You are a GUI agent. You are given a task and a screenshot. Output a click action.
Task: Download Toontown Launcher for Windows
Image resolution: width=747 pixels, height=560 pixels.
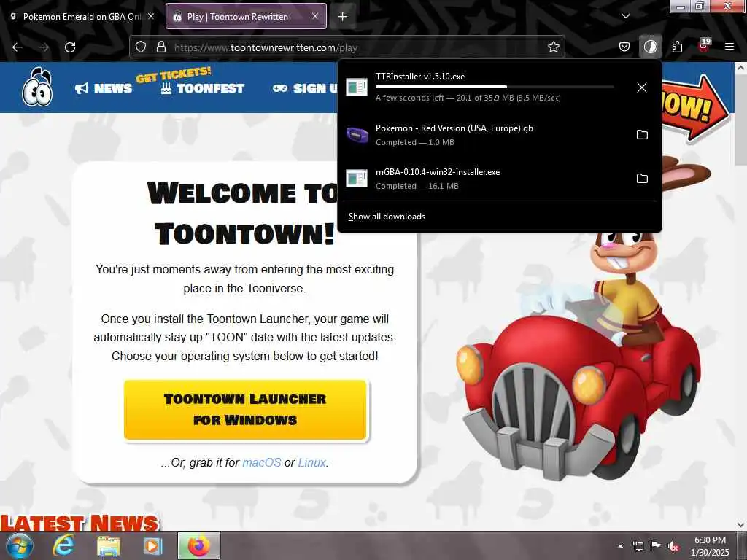pyautogui.click(x=245, y=410)
